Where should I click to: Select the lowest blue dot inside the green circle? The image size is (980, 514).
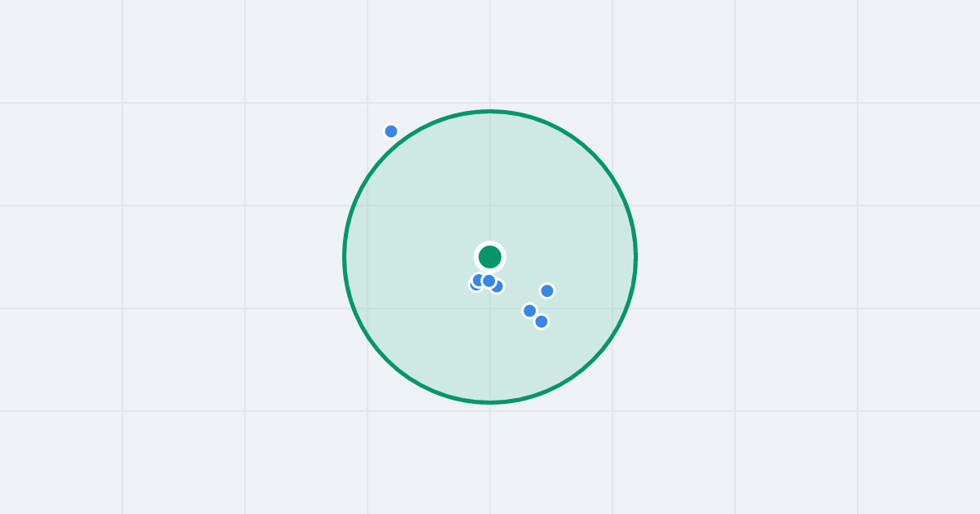[x=541, y=321]
